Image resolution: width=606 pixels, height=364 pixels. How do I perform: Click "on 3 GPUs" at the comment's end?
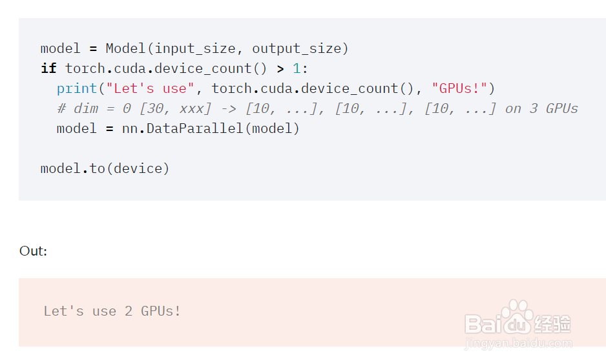[x=541, y=108]
